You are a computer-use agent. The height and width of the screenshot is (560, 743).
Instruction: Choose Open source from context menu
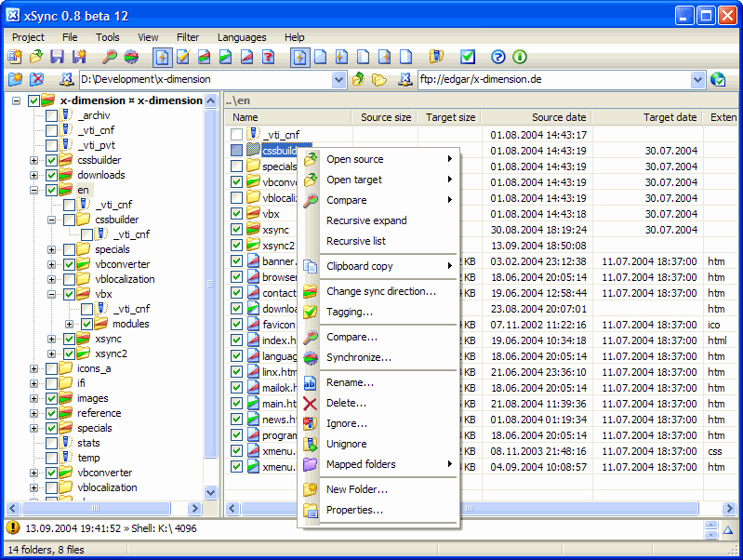[x=381, y=159]
